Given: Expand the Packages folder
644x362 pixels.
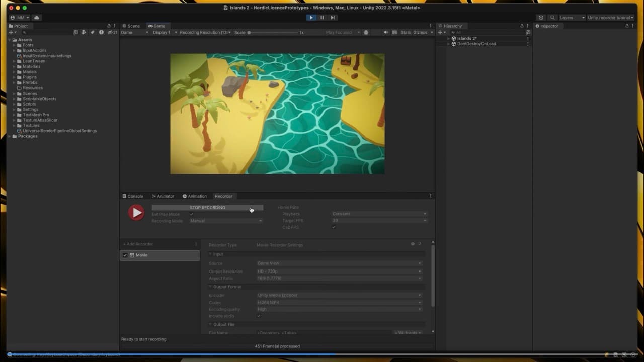Looking at the screenshot, I should click(10, 136).
